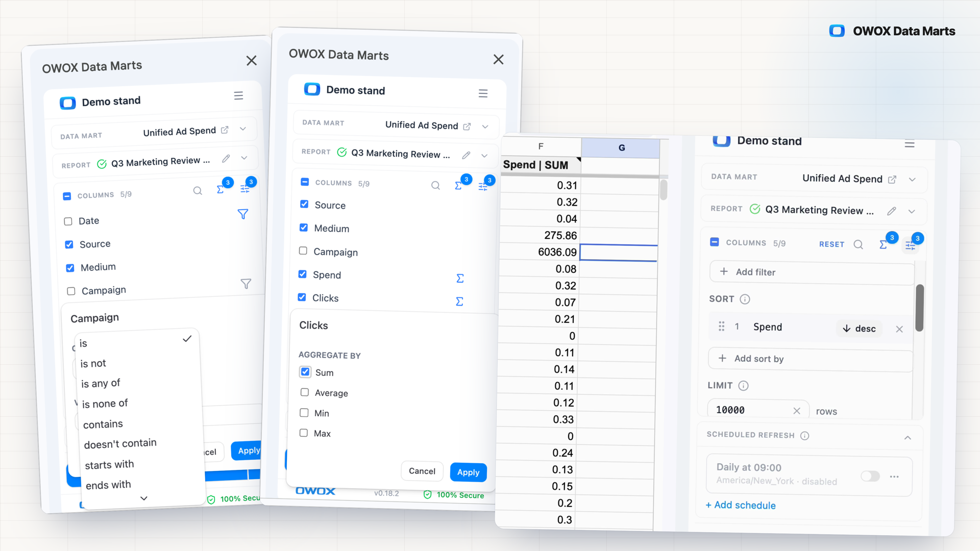This screenshot has width=980, height=551.
Task: Expand the Data Mart dropdown in right panel
Action: (x=912, y=180)
